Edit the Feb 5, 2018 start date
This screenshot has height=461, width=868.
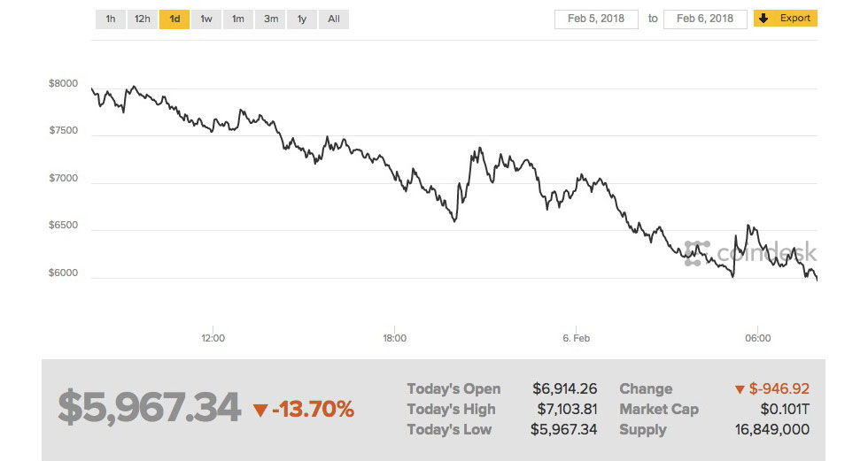click(x=596, y=19)
